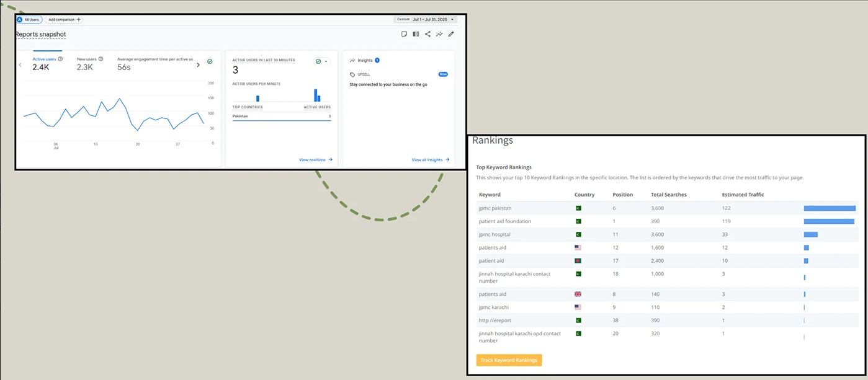Click the blue New badge
This screenshot has height=380, width=868.
[443, 74]
